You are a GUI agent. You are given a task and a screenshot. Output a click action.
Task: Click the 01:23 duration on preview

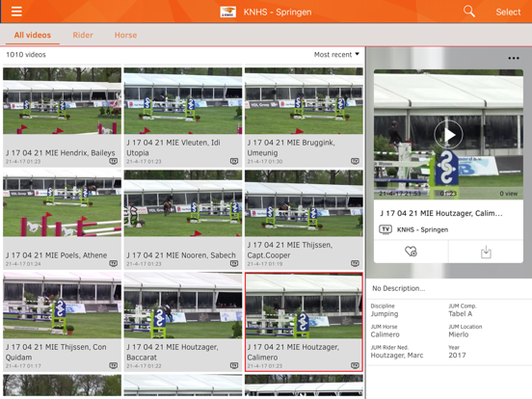448,194
